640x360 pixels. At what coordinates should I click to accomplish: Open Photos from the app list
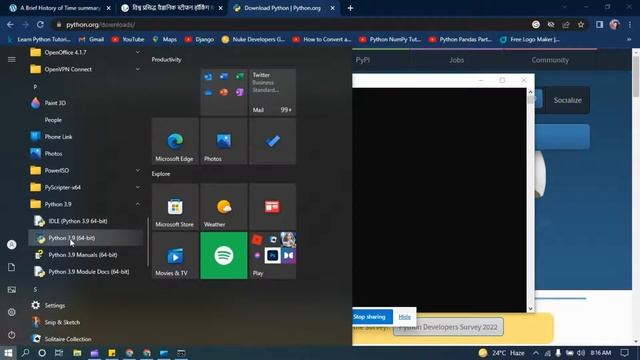[85, 153]
